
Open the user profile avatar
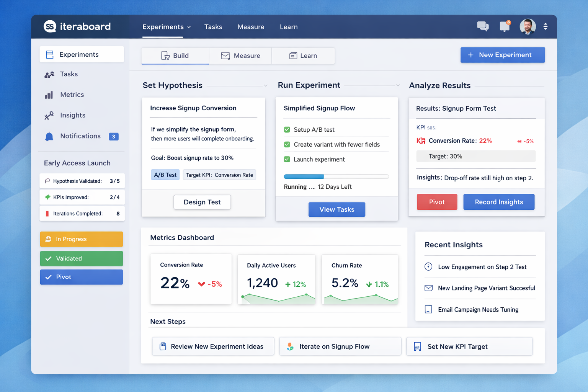(x=528, y=26)
